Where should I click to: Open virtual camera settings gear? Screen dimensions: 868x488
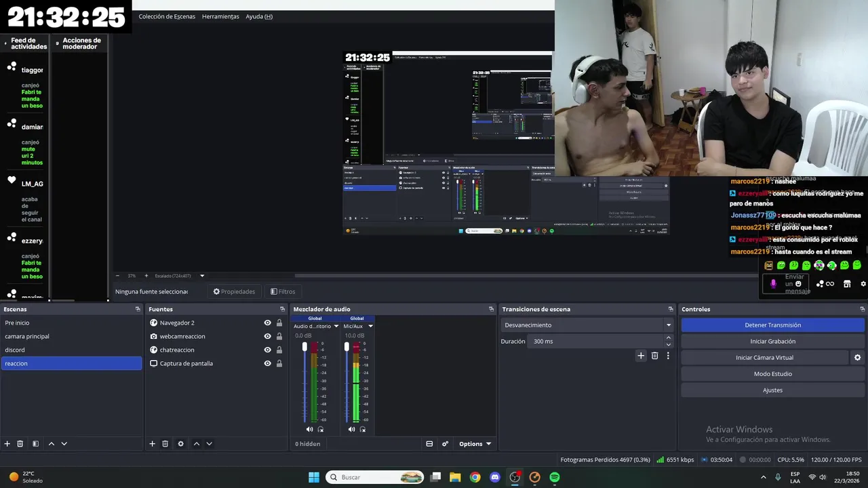pos(857,358)
